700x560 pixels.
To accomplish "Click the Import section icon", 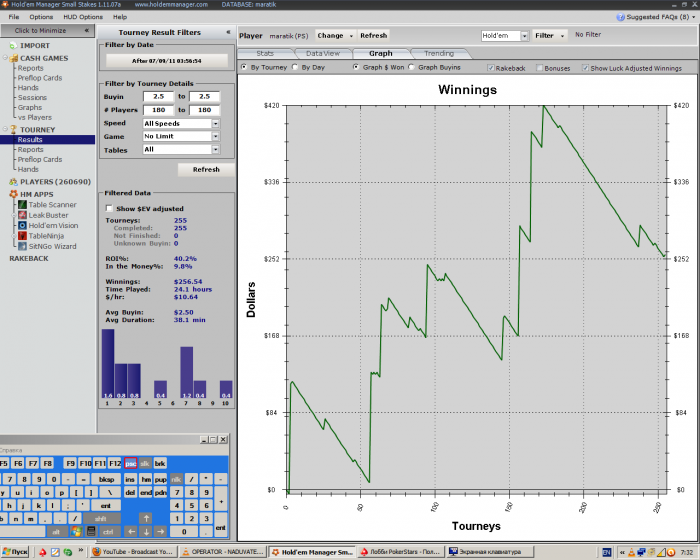I will (x=12, y=45).
